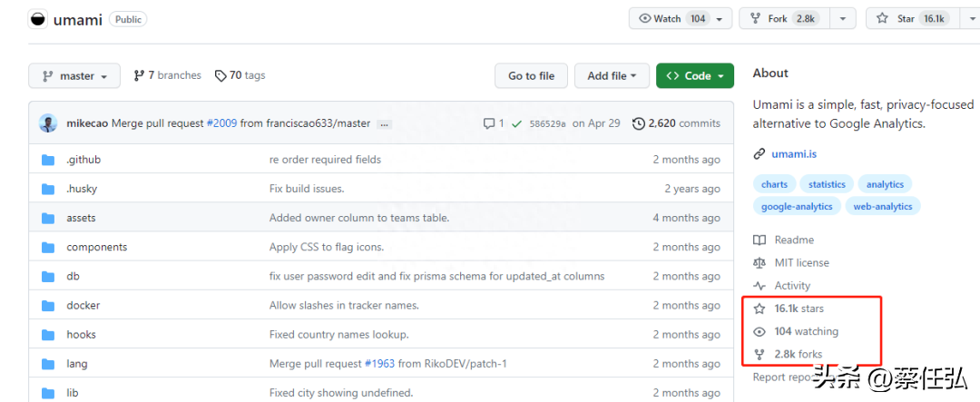Open the .husky folder
Image resolution: width=980 pixels, height=402 pixels.
(x=82, y=189)
